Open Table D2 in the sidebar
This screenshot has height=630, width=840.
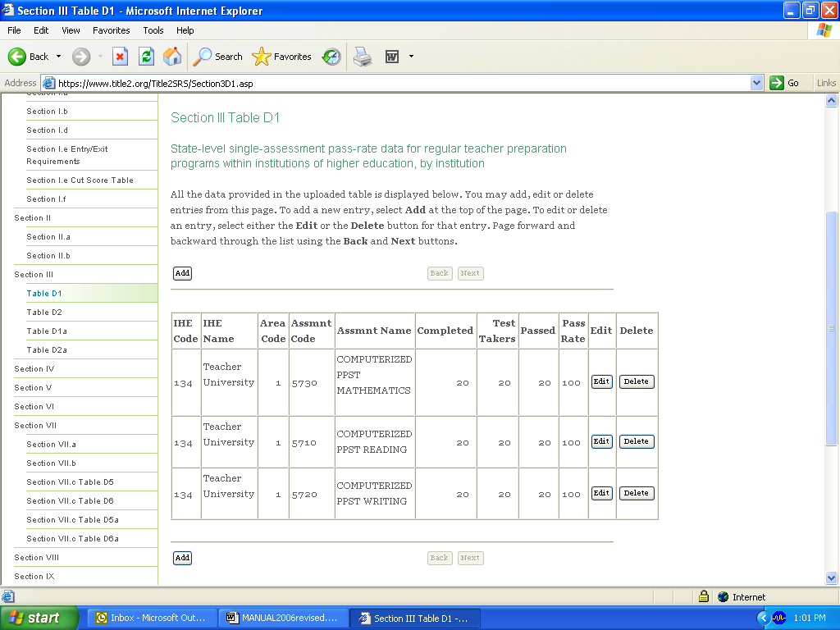point(44,313)
